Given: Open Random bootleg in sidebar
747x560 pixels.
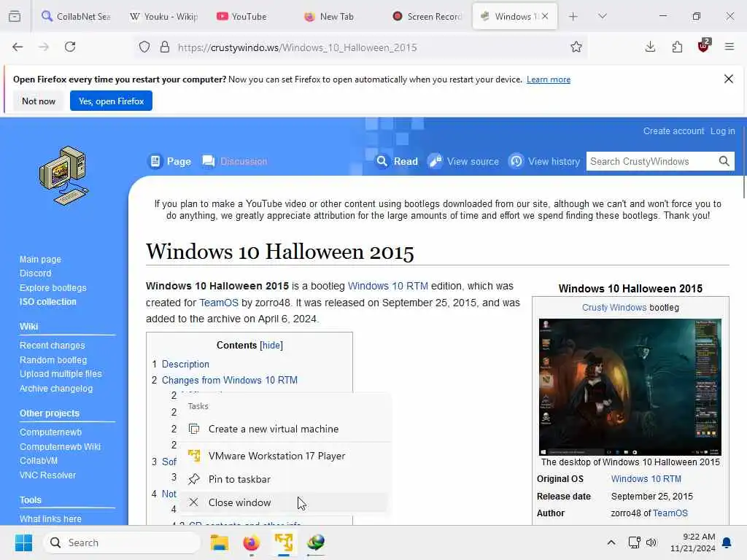Looking at the screenshot, I should pyautogui.click(x=53, y=360).
